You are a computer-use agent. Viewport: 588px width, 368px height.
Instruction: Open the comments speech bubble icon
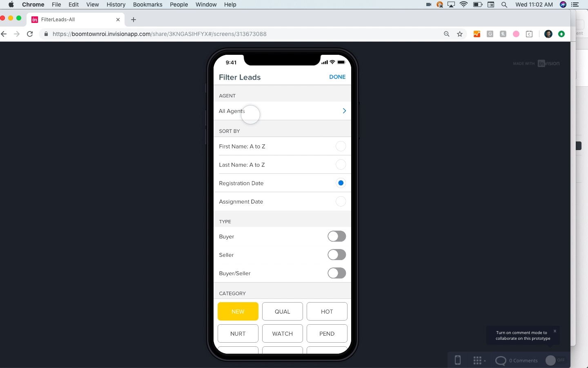pos(501,361)
